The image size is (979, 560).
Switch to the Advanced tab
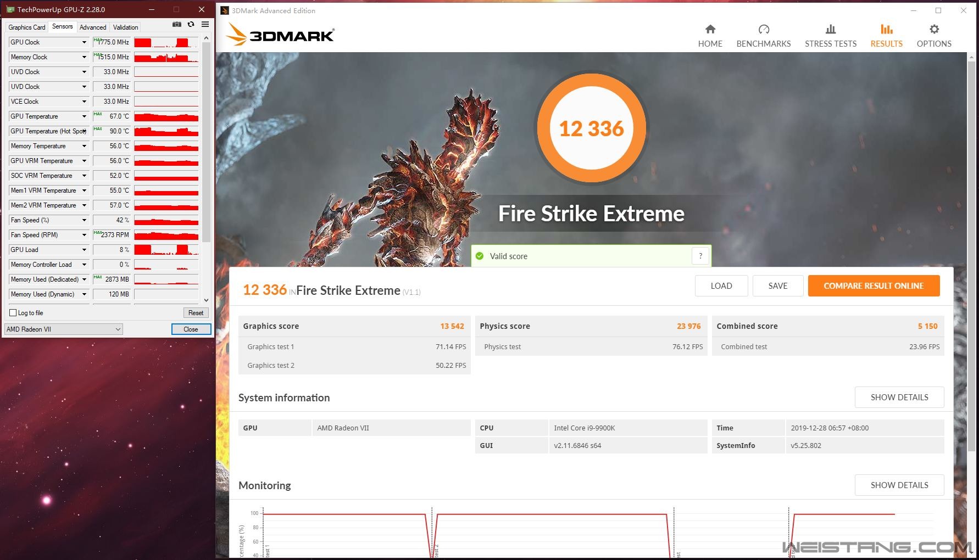coord(93,27)
